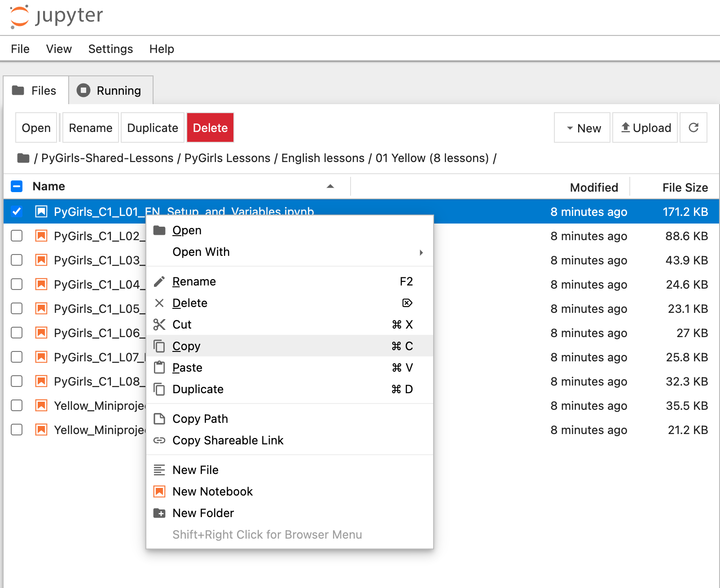Click the root folder icon in breadcrumb

point(23,158)
